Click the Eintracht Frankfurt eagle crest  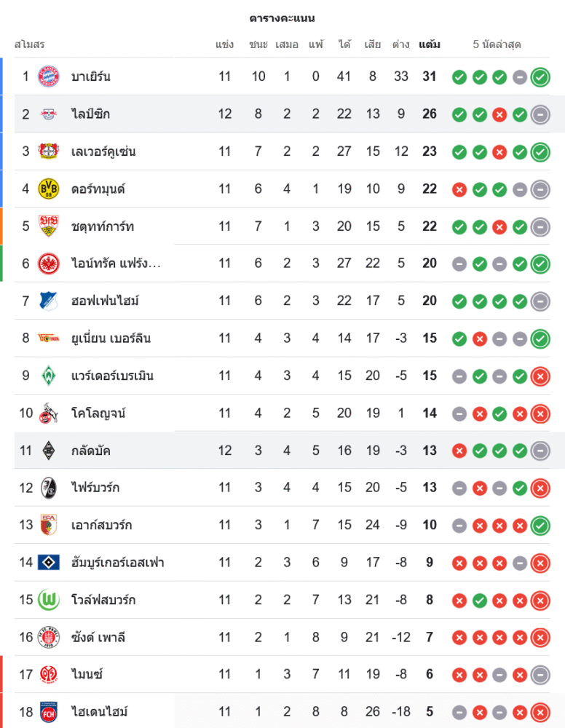tap(49, 264)
